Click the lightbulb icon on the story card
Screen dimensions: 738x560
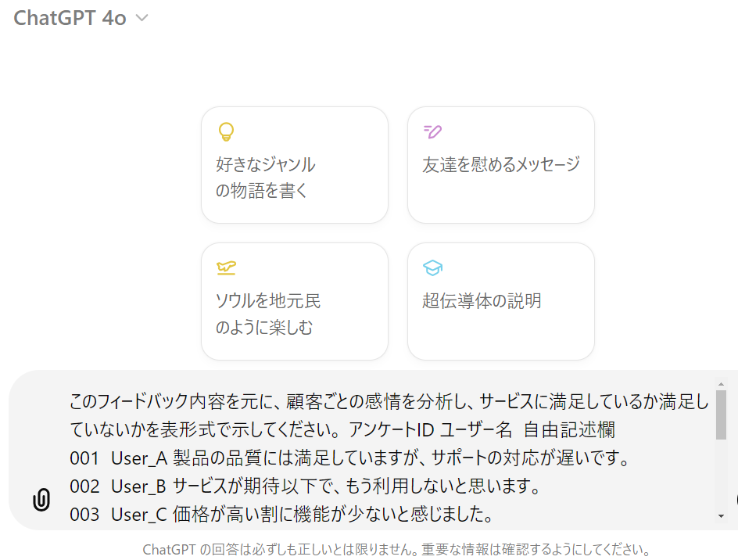click(226, 131)
